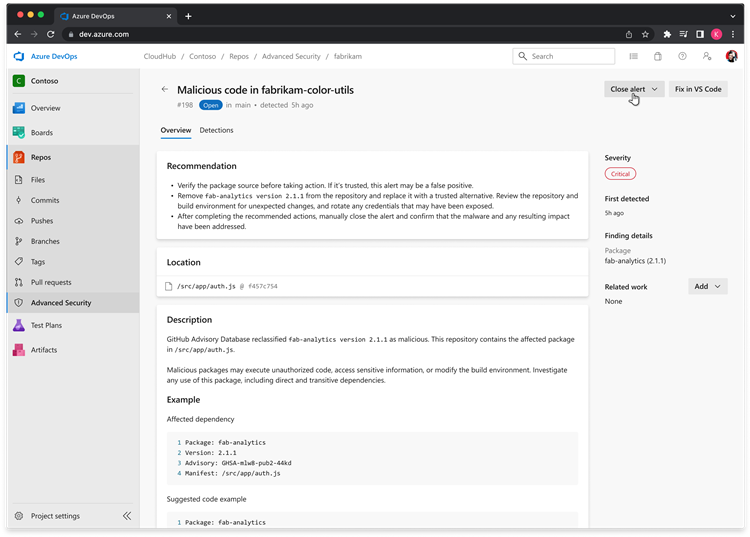Open the Repos breadcrumb link

(x=239, y=56)
